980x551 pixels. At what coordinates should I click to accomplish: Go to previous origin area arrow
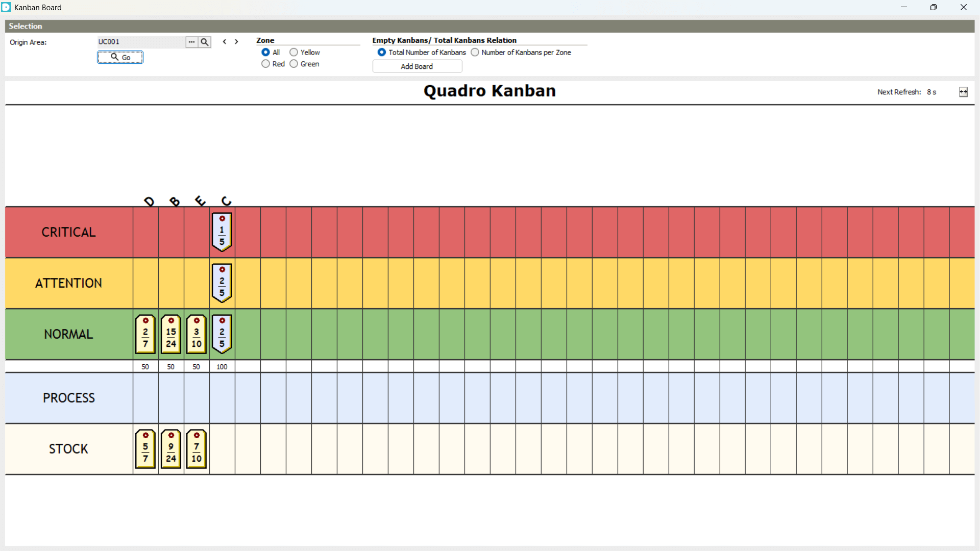225,42
